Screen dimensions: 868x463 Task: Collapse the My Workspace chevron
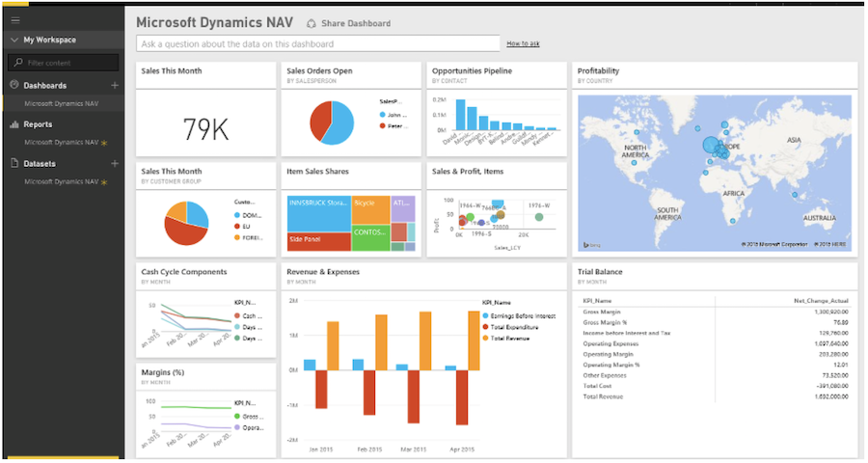click(x=14, y=40)
